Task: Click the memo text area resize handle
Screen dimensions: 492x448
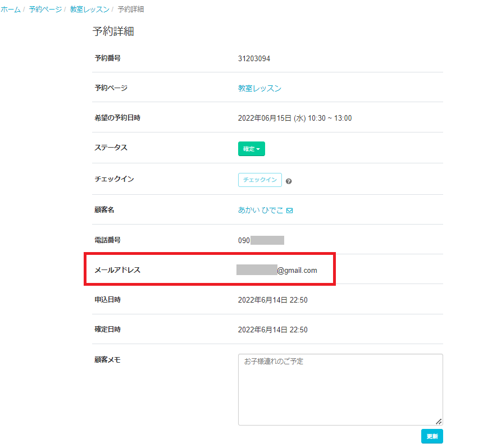Action: coord(439,421)
